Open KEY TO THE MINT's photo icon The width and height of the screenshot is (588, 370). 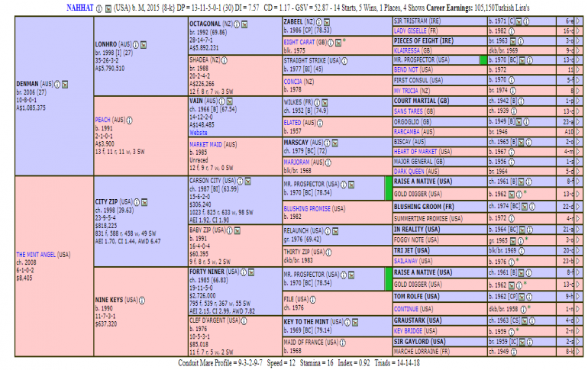(x=355, y=322)
